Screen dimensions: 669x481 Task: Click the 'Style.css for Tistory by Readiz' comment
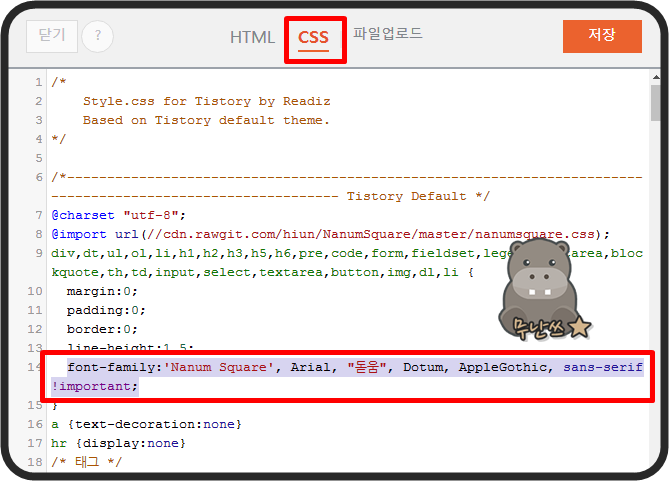[x=207, y=101]
